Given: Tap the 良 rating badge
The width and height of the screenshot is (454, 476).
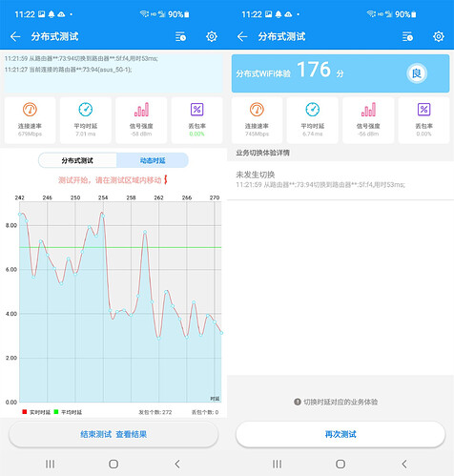Looking at the screenshot, I should click(417, 73).
